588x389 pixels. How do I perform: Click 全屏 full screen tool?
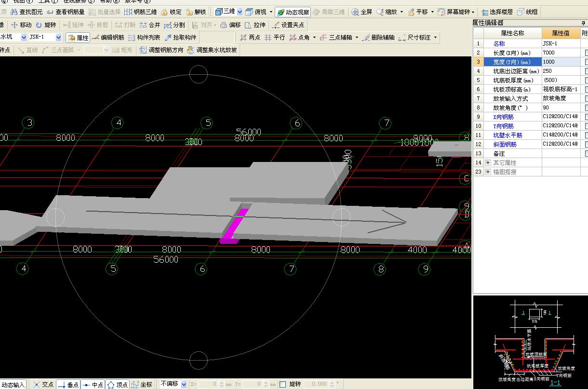point(362,12)
